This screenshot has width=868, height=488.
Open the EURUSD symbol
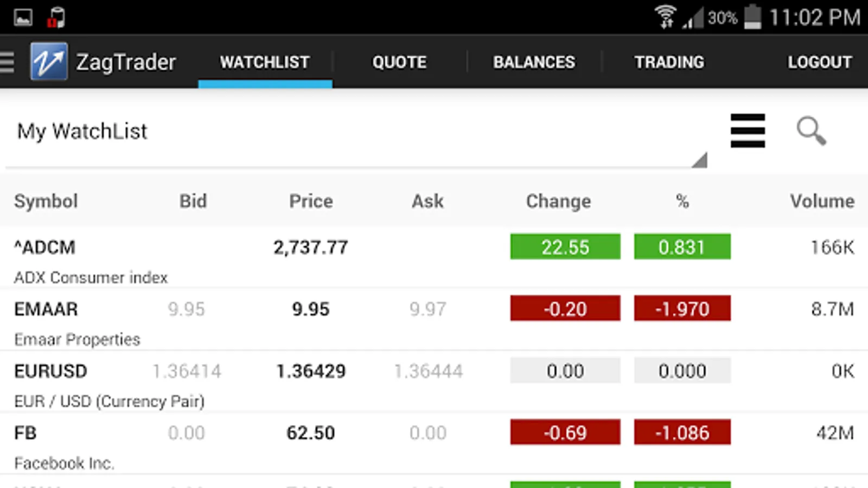50,371
